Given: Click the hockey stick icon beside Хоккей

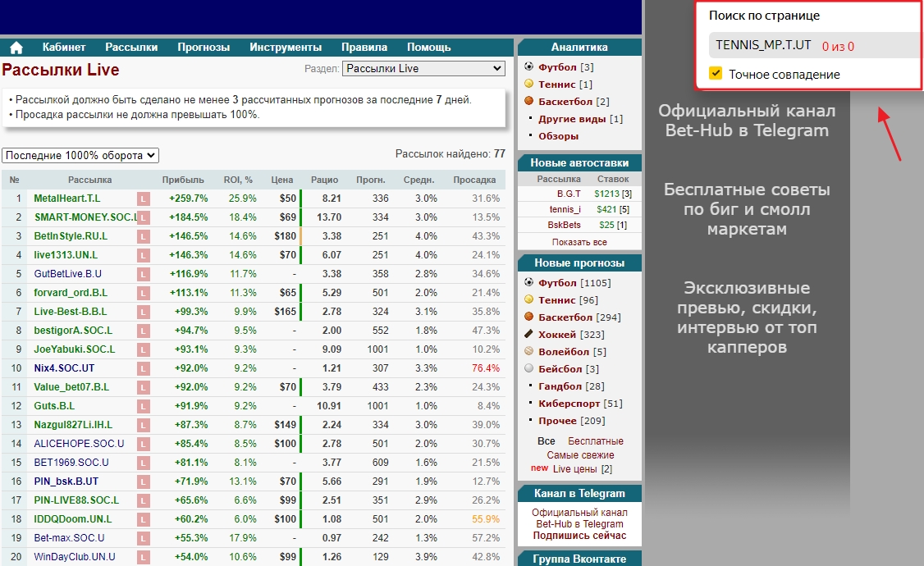Looking at the screenshot, I should tap(528, 335).
